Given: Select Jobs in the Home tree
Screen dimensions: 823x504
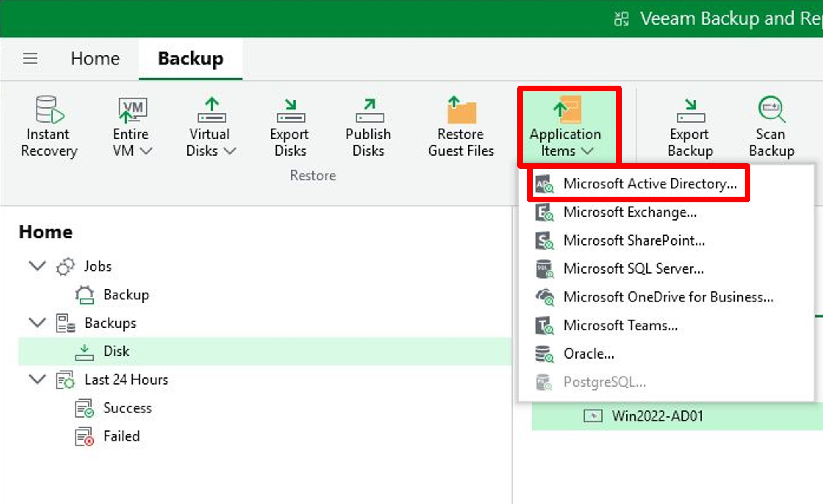Looking at the screenshot, I should [98, 266].
